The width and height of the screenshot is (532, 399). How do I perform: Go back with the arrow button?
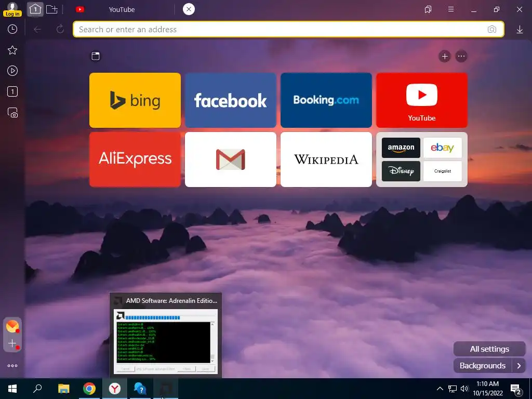pyautogui.click(x=37, y=30)
